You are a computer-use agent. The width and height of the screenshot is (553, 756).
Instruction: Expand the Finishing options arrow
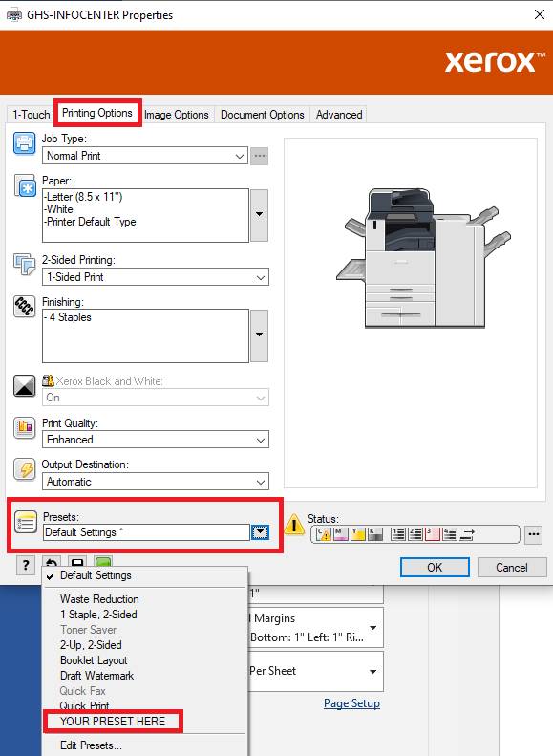coord(259,335)
